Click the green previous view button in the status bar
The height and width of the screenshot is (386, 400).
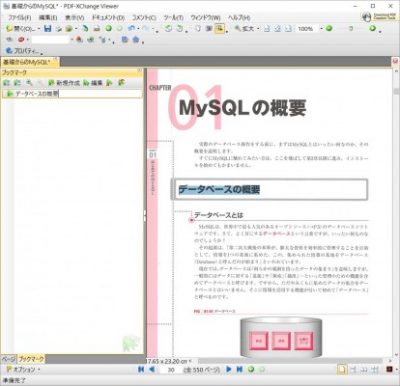pyautogui.click(x=251, y=369)
